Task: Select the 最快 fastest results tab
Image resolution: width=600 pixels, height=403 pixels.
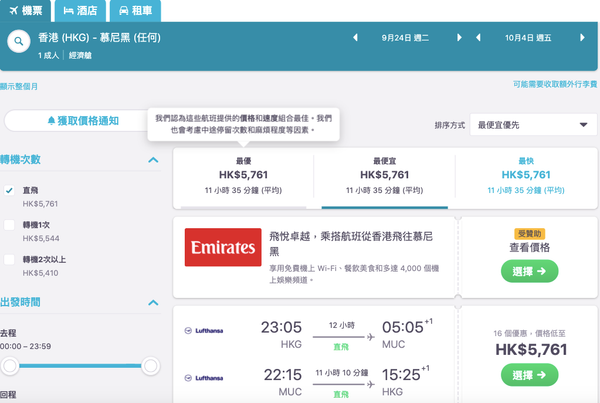Action: pyautogui.click(x=526, y=178)
